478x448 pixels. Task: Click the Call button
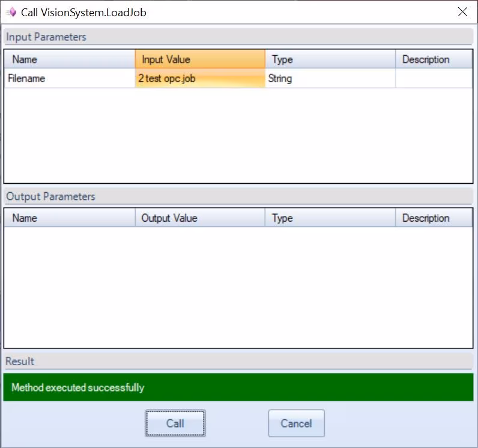point(175,423)
